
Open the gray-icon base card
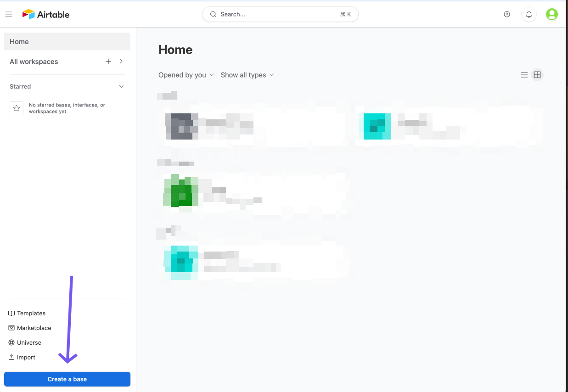coord(253,126)
